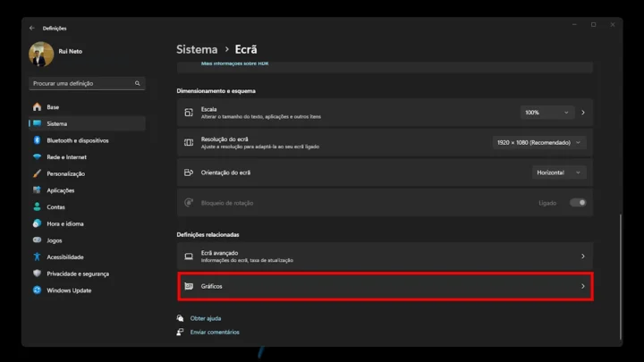
Task: Click the Procurar uma definição search field
Action: (80, 83)
